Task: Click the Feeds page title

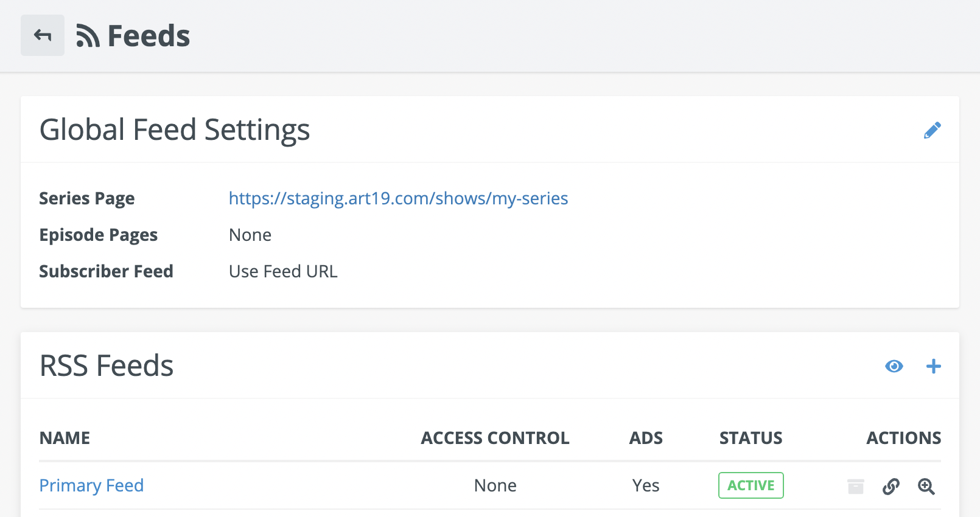Action: [x=149, y=36]
